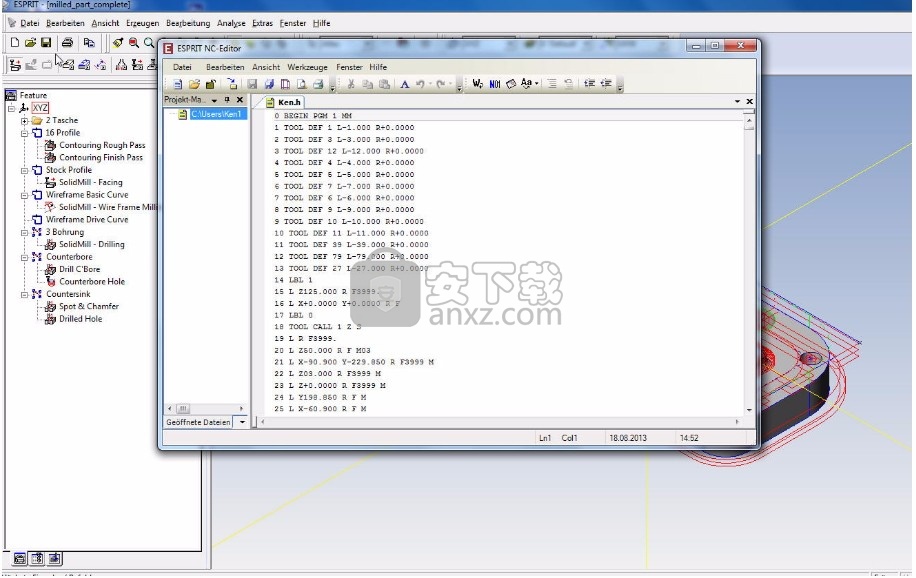Image resolution: width=916 pixels, height=578 pixels.
Task: Select Contouring Rough Pass operation
Action: point(102,146)
